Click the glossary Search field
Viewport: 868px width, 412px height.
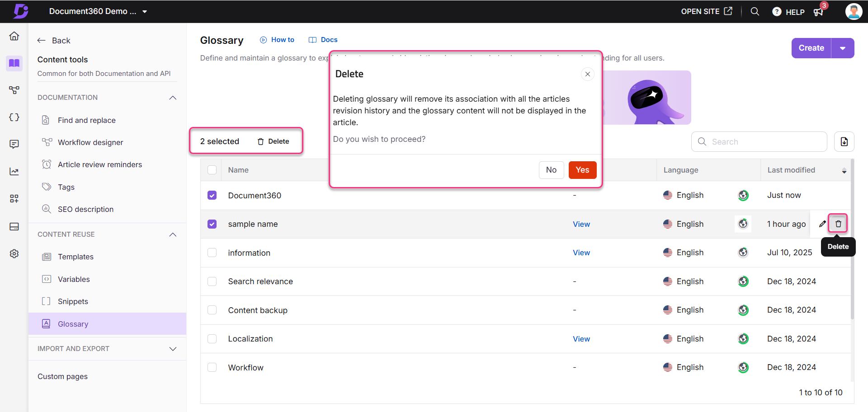point(759,142)
